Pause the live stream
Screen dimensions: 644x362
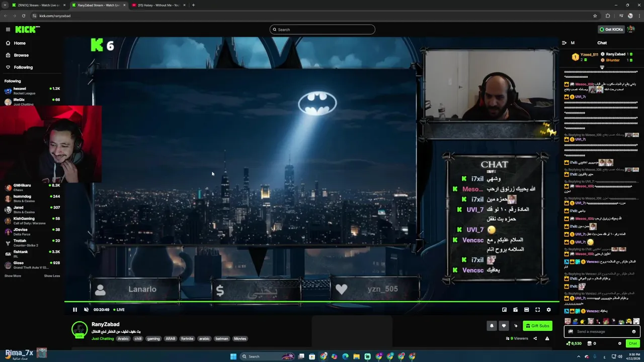[75, 310]
